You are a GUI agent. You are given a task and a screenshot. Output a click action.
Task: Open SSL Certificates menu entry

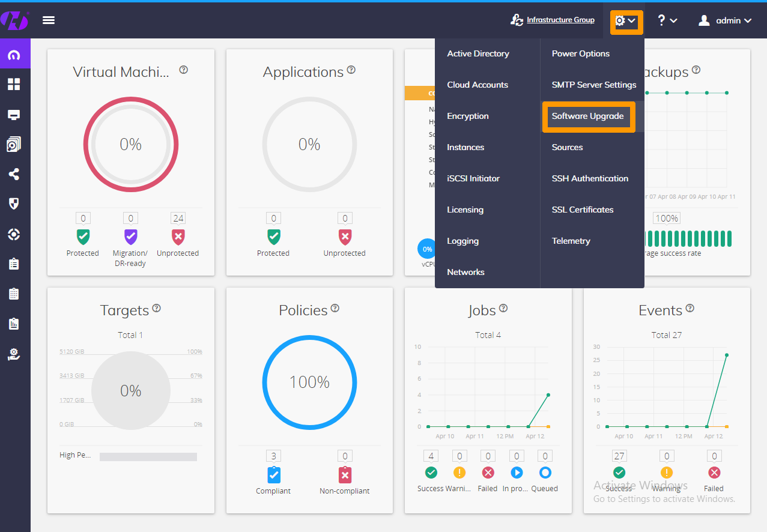pyautogui.click(x=582, y=210)
